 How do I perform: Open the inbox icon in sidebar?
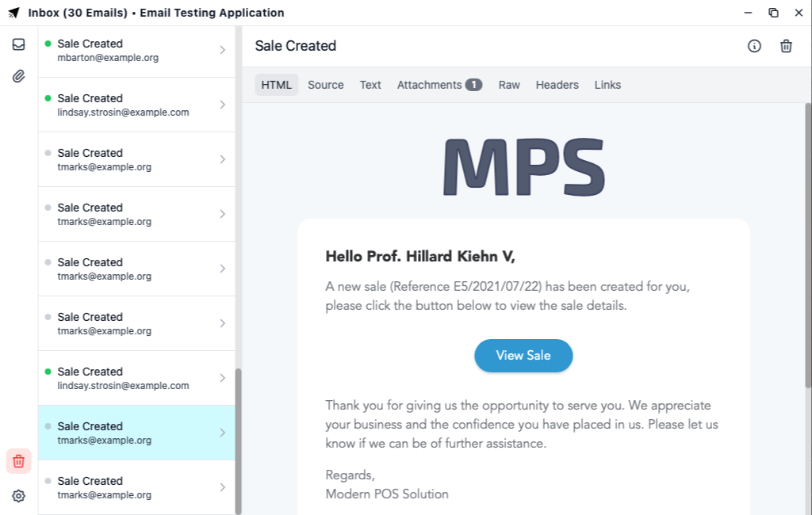pos(18,44)
